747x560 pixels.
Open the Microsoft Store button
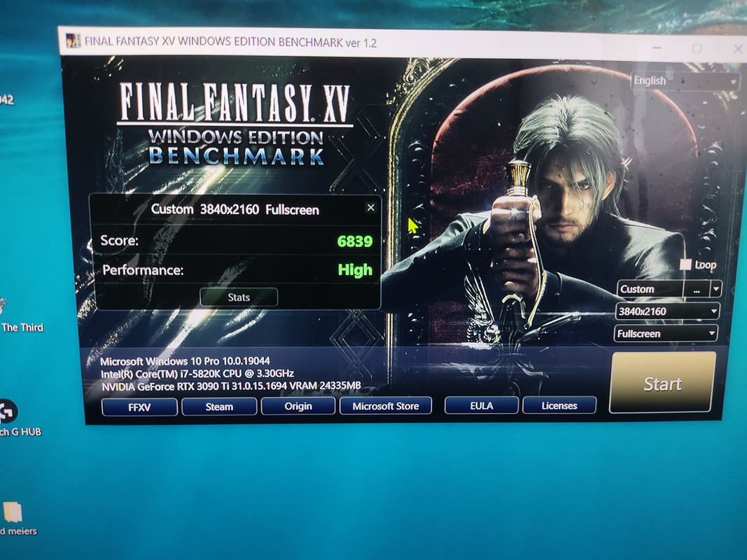tap(386, 406)
